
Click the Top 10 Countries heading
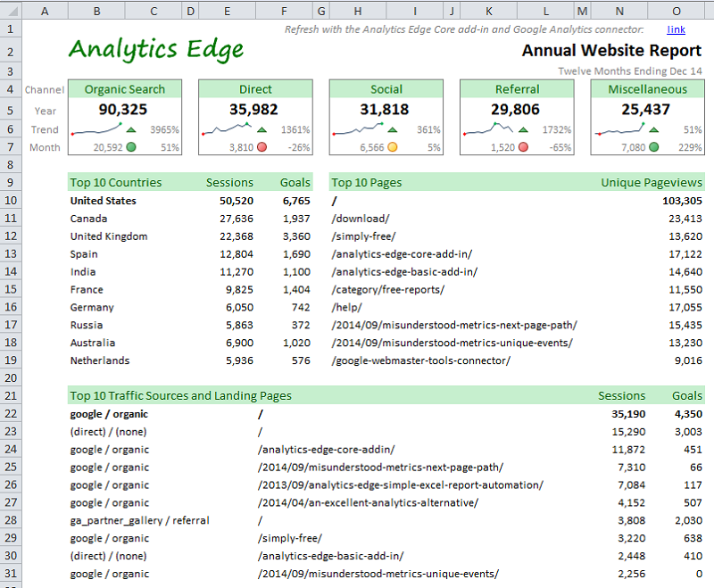(116, 183)
